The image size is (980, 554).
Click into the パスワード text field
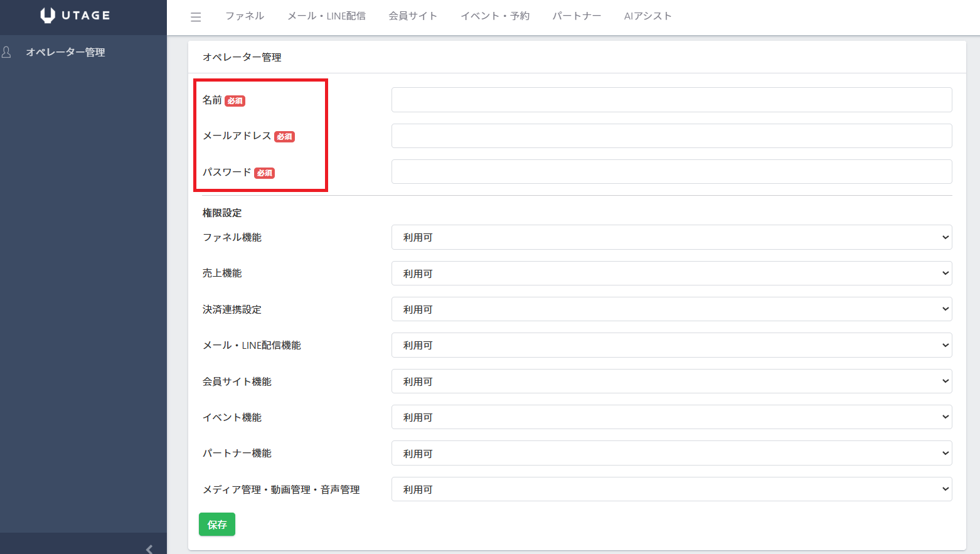(671, 172)
